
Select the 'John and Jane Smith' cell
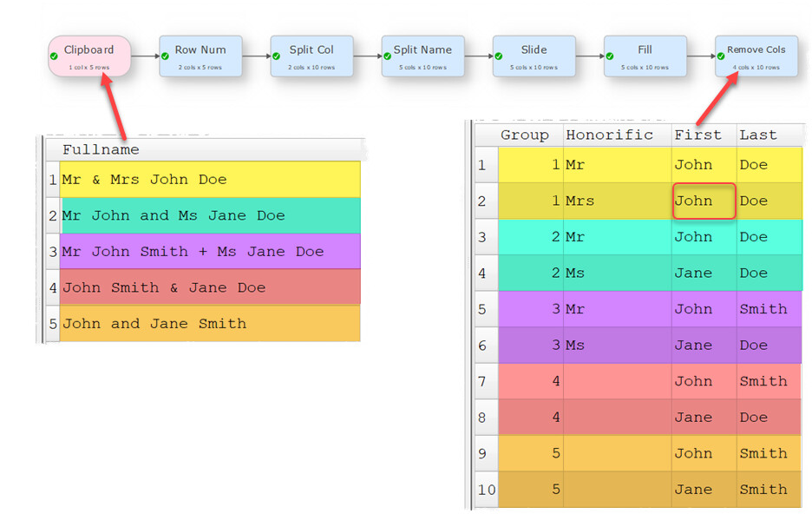[x=210, y=323]
